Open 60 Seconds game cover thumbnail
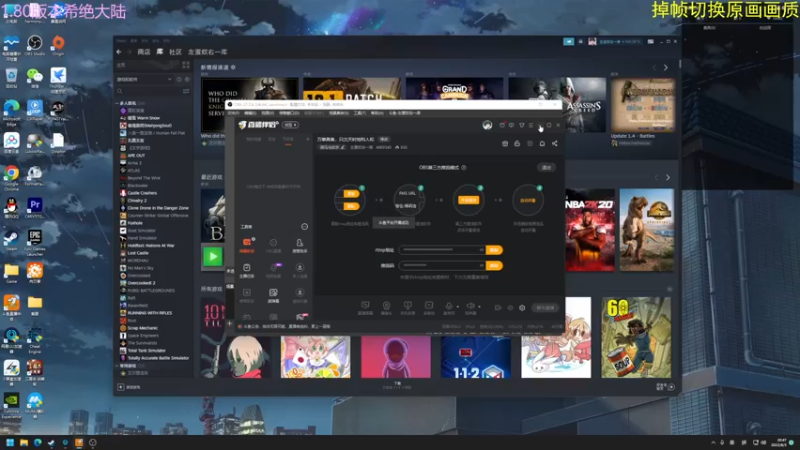The width and height of the screenshot is (800, 450). (636, 337)
